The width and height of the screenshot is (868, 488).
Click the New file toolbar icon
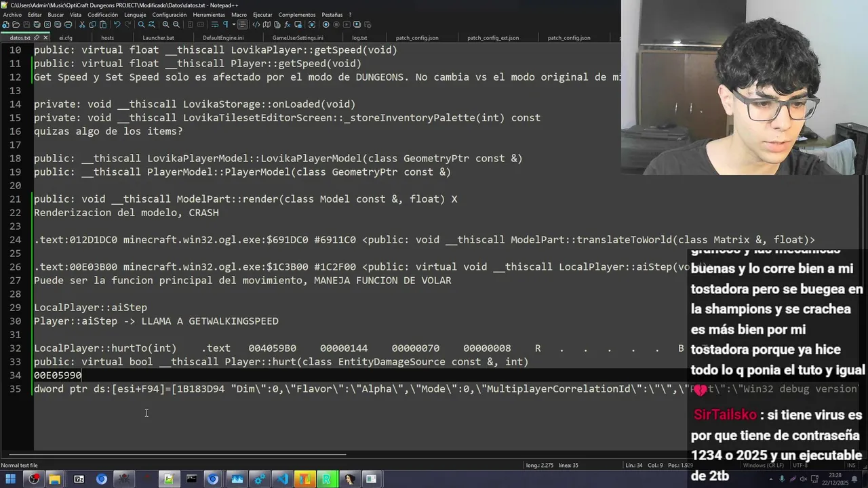click(x=6, y=24)
